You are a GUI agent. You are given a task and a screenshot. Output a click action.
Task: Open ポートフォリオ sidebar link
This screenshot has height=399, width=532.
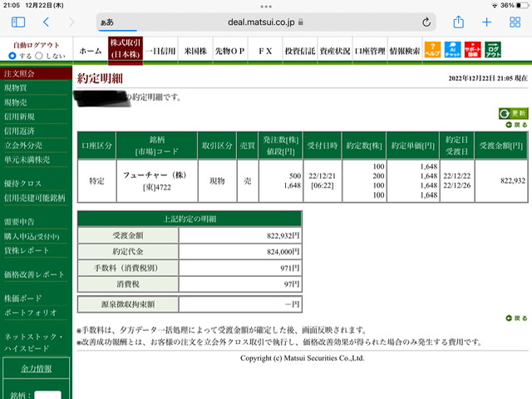(30, 313)
